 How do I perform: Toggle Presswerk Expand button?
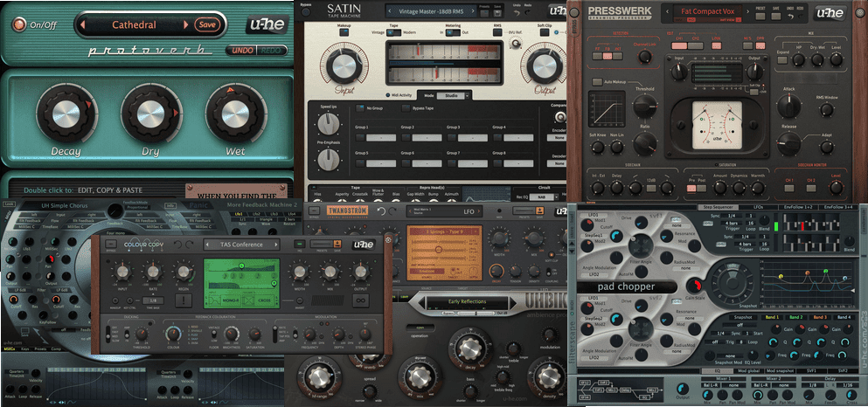point(782,60)
